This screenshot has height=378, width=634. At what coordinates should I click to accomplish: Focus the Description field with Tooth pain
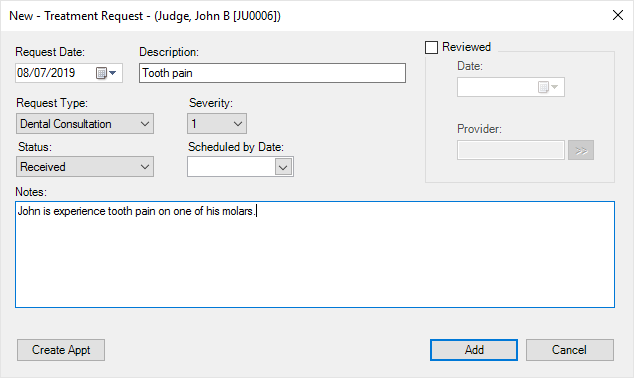click(x=273, y=73)
